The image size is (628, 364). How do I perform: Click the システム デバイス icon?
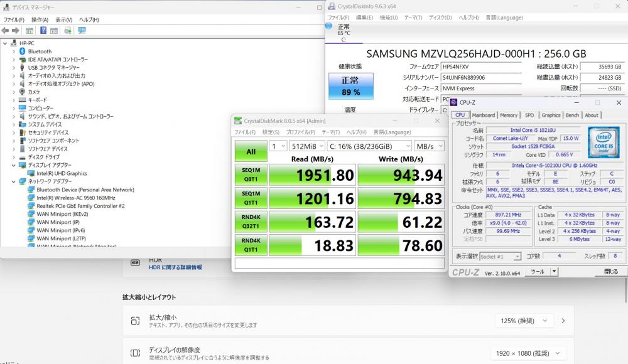[23, 124]
